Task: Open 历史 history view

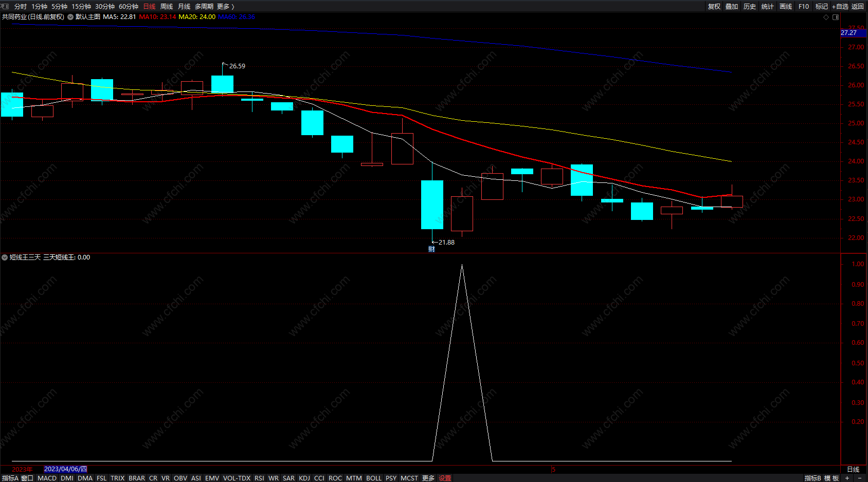Action: click(x=750, y=6)
